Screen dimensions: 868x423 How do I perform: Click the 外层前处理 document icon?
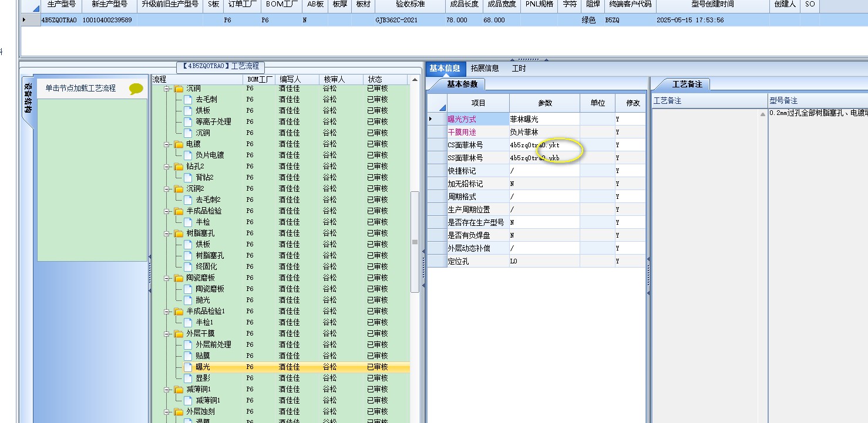pos(188,345)
